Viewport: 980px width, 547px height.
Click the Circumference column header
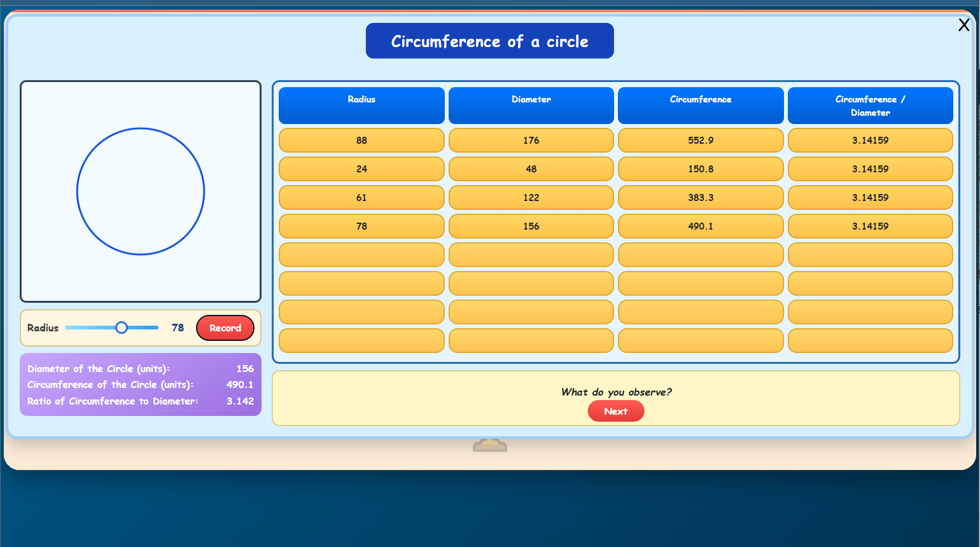701,105
